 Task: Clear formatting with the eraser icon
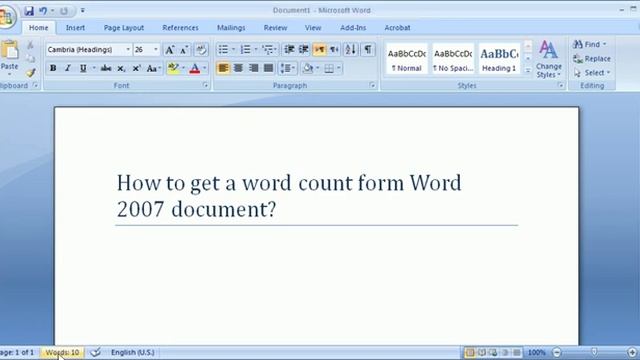pyautogui.click(x=200, y=50)
